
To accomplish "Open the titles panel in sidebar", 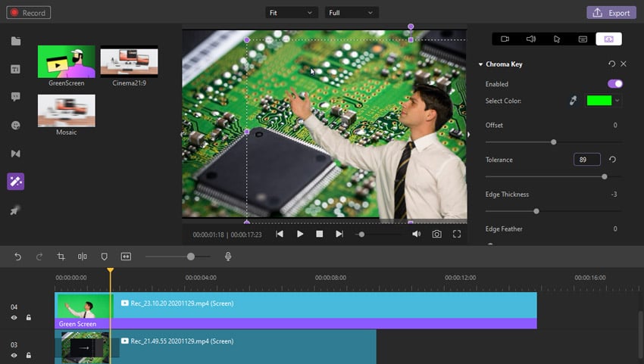I will [16, 69].
